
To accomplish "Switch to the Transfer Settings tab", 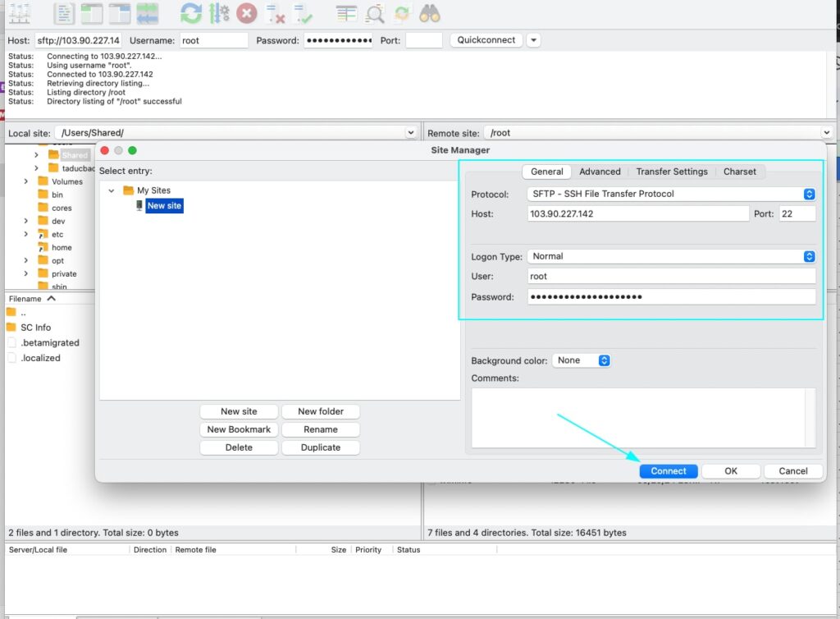I will pos(671,172).
